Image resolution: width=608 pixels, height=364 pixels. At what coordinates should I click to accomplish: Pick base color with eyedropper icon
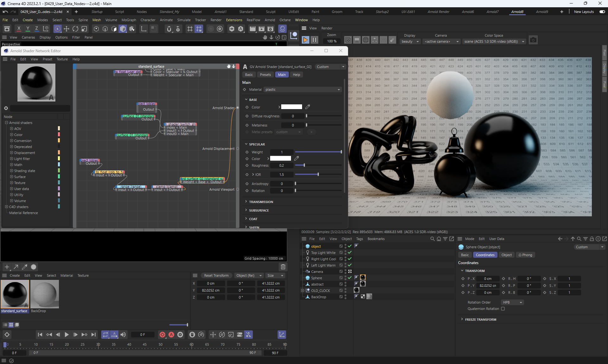[307, 107]
